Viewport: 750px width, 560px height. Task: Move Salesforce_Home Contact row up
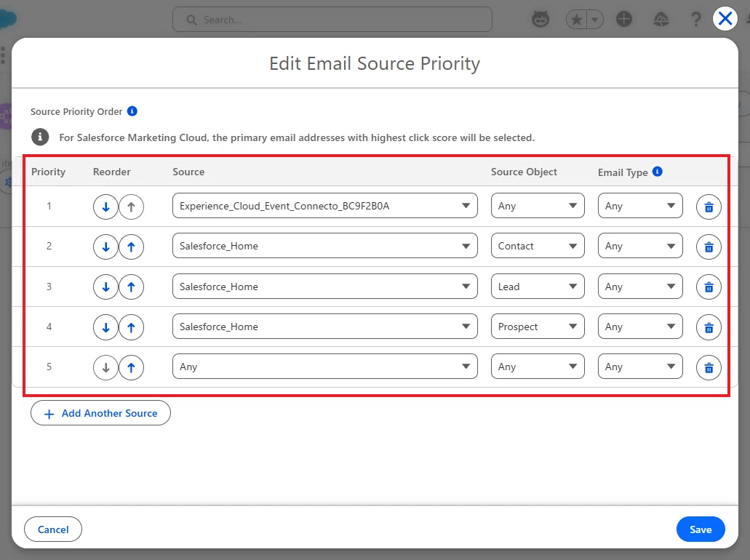pyautogui.click(x=131, y=247)
